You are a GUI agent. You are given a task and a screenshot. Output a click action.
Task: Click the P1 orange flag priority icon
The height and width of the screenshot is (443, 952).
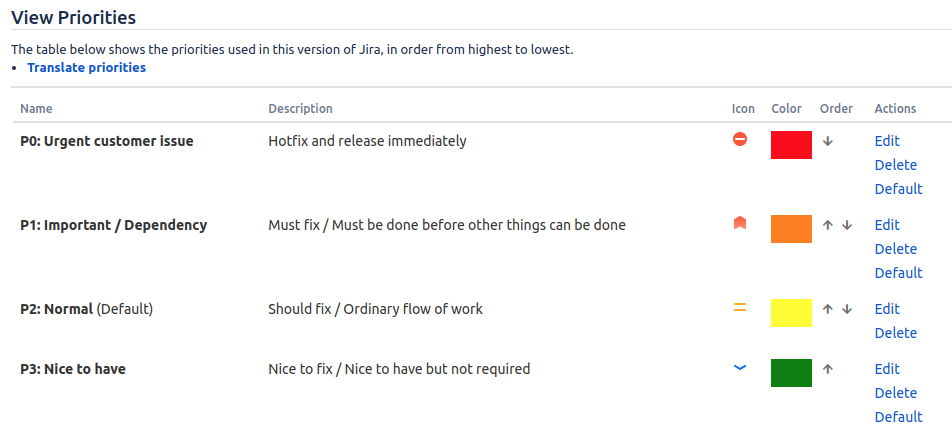[740, 223]
